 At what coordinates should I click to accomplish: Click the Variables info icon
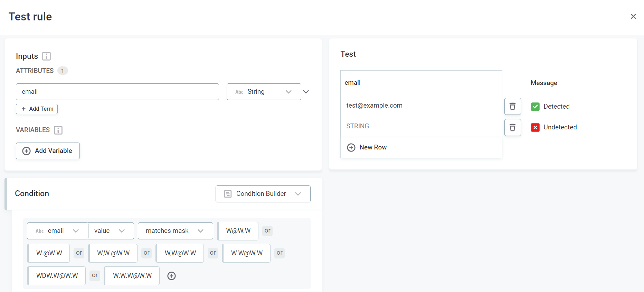pos(58,130)
